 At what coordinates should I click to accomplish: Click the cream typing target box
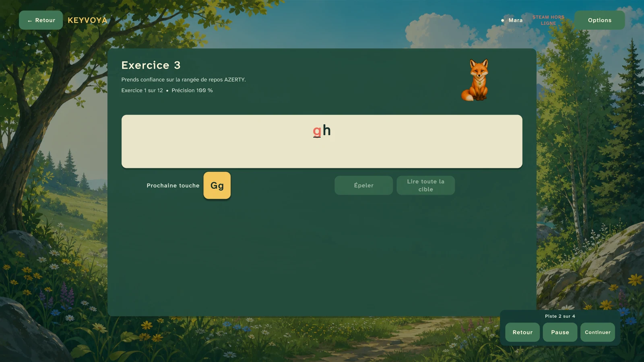click(322, 142)
